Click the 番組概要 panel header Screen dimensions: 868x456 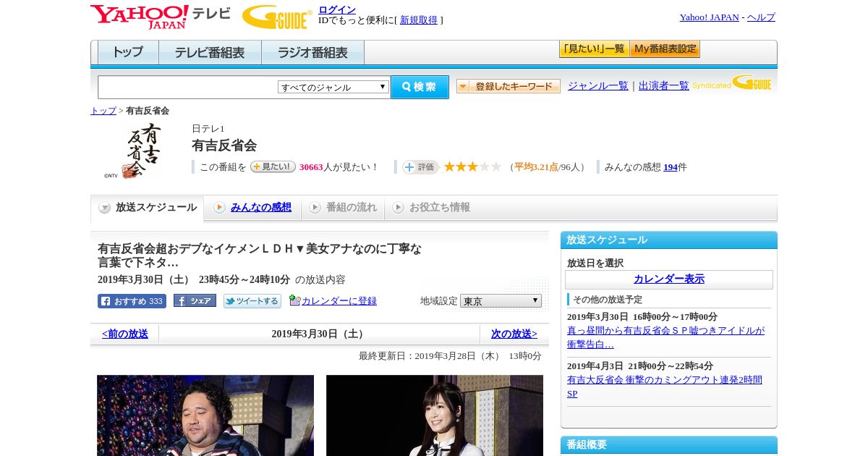pos(669,444)
